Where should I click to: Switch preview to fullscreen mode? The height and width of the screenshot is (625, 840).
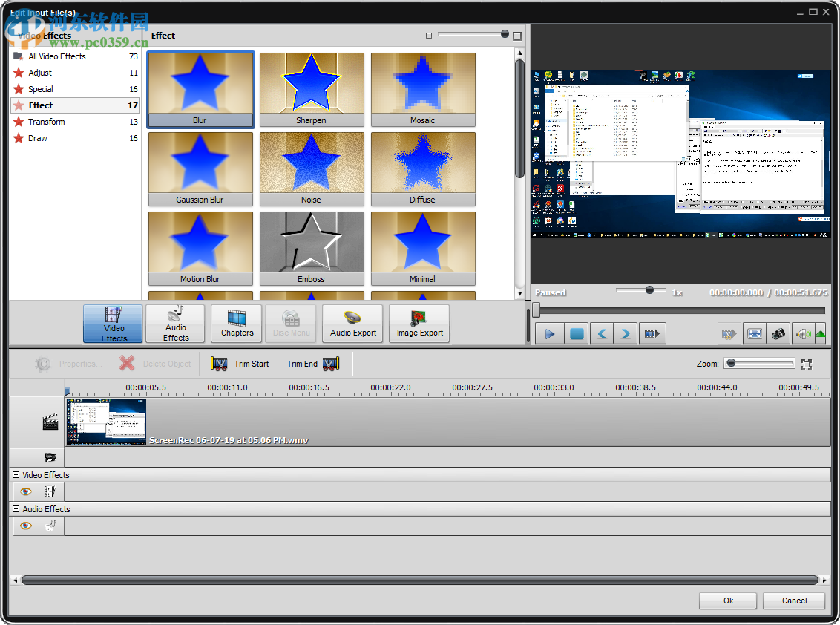pos(754,333)
